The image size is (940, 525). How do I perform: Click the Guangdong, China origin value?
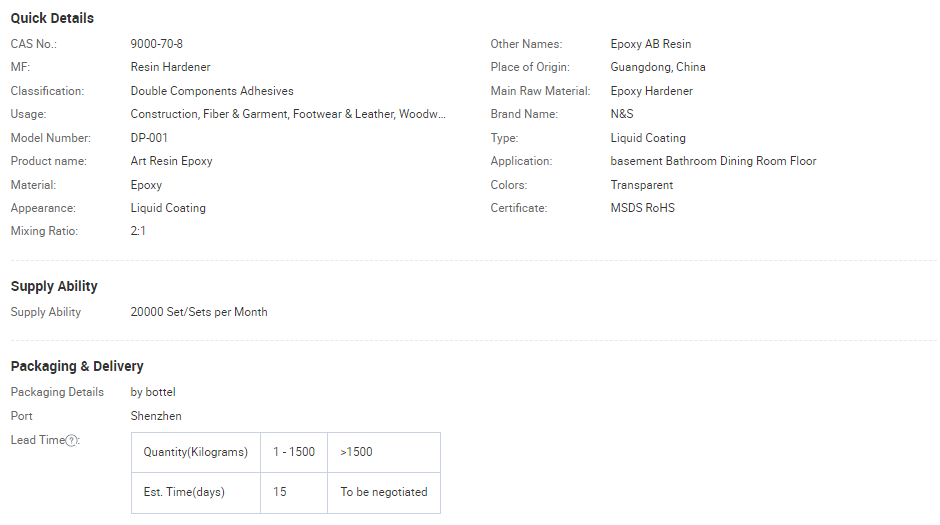point(658,67)
